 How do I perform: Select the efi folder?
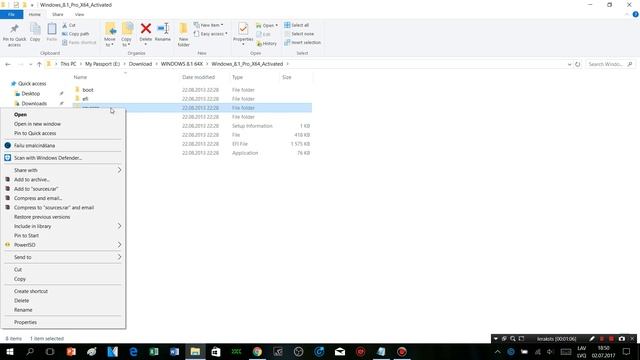85,99
